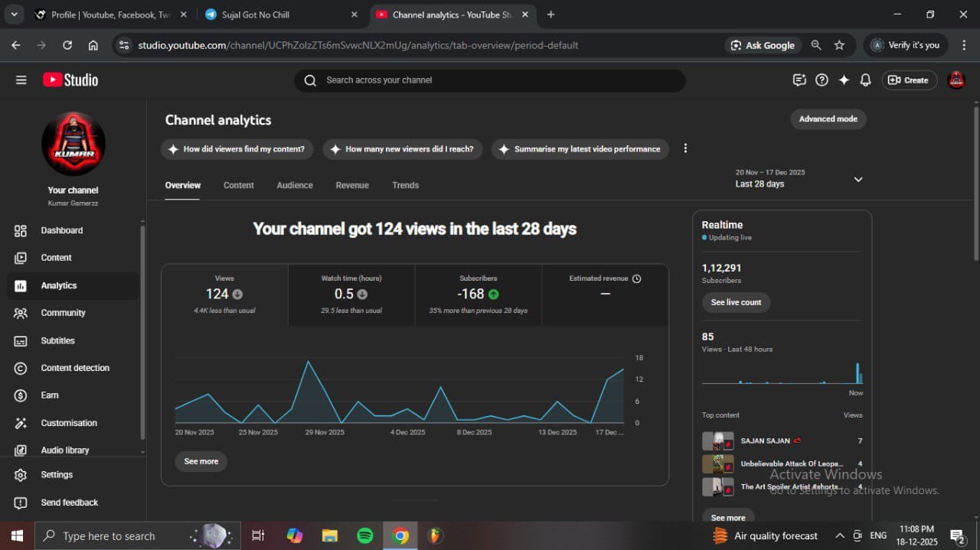The image size is (980, 550).
Task: Switch to the Revenue tab
Action: (352, 185)
